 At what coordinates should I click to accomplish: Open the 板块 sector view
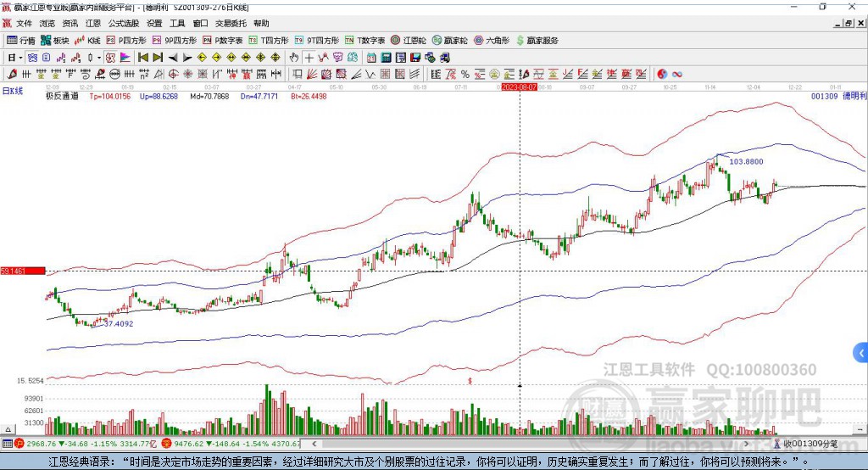[x=54, y=41]
